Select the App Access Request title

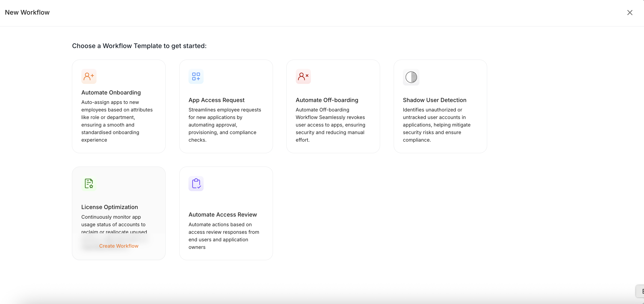[x=216, y=100]
